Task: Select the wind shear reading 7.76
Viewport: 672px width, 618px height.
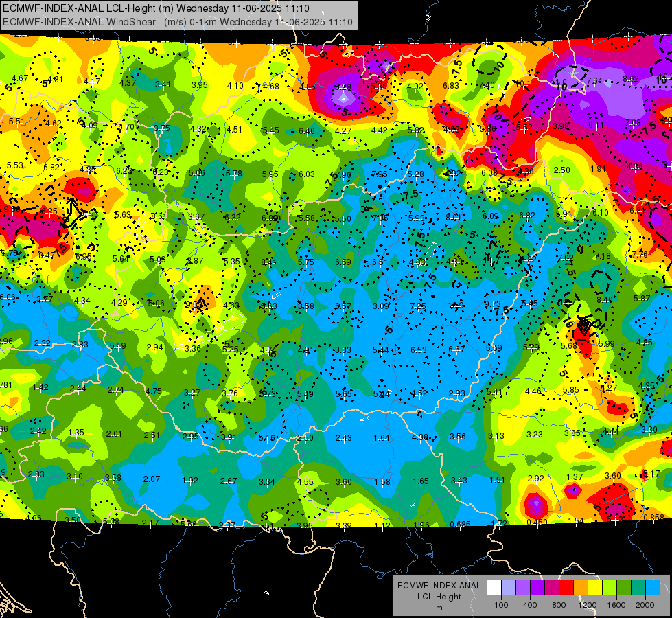Action: pos(640,254)
